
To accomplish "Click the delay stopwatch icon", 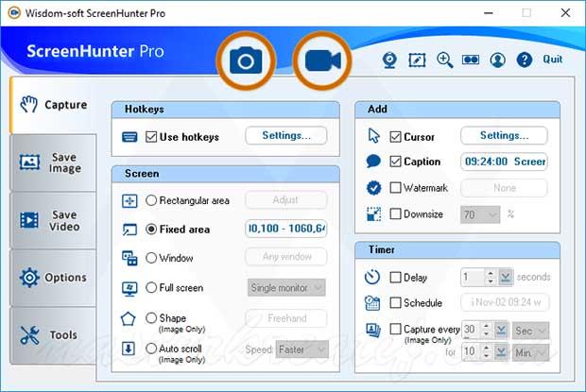I will 372,277.
